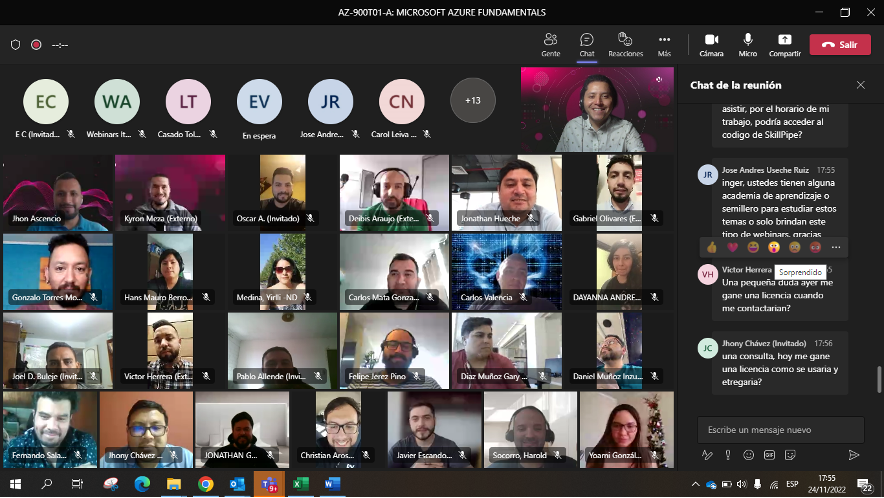The image size is (884, 498).
Task: React with angry emoji
Action: pyautogui.click(x=815, y=247)
